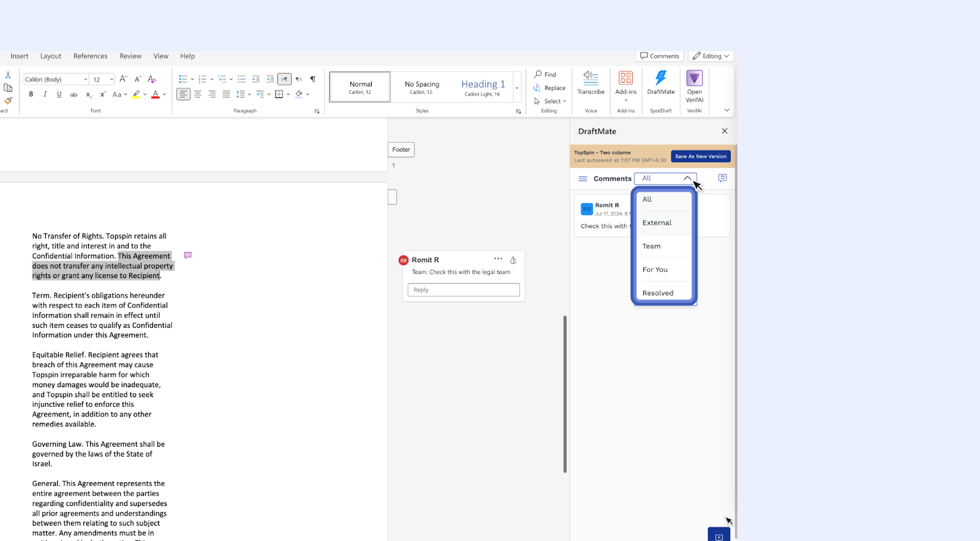Click the purple comment marker in document margin
Viewport: 980px width, 541px height.
click(188, 255)
